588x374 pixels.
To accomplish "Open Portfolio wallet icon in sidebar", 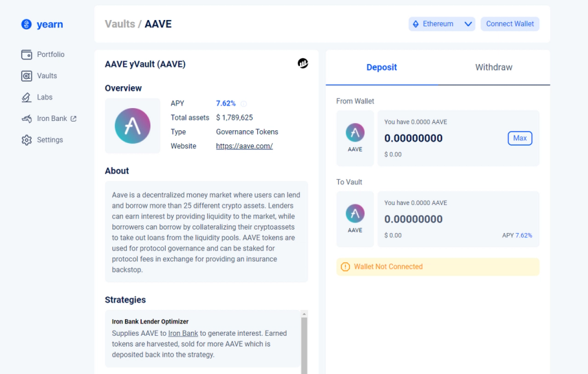I will pyautogui.click(x=27, y=55).
